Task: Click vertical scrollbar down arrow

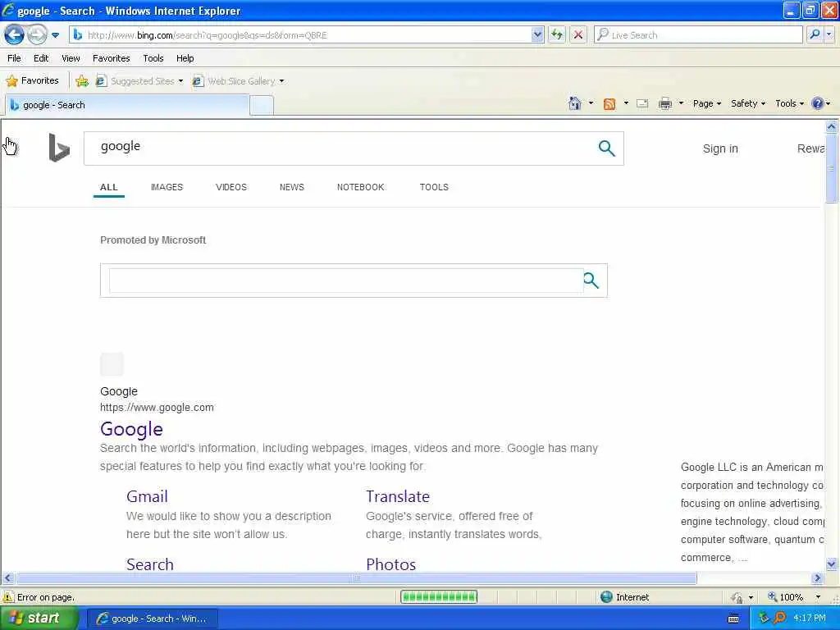Action: pos(832,564)
